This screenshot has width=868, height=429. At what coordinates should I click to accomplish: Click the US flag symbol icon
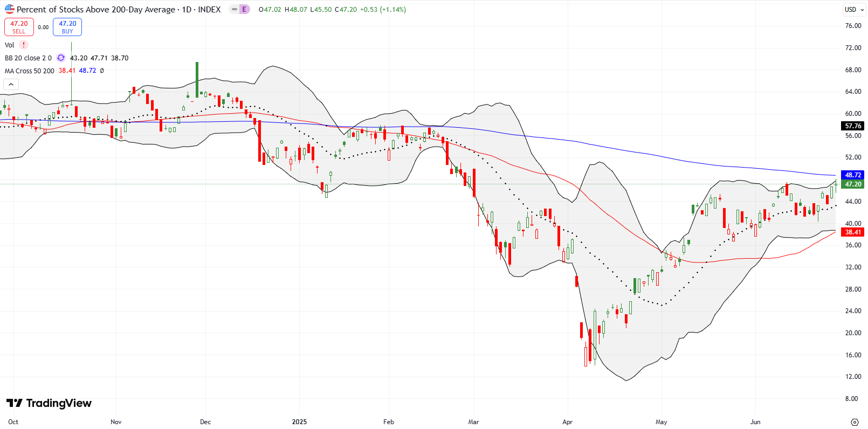point(10,9)
